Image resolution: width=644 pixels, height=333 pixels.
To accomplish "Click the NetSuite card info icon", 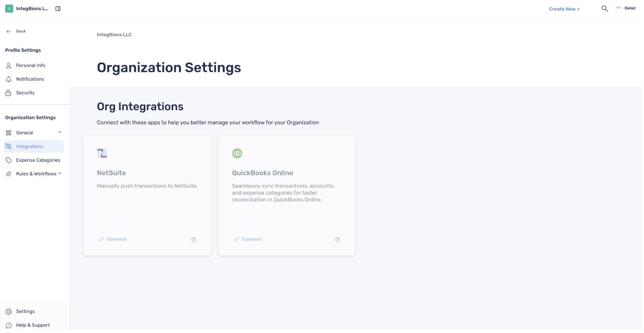I will pos(194,239).
